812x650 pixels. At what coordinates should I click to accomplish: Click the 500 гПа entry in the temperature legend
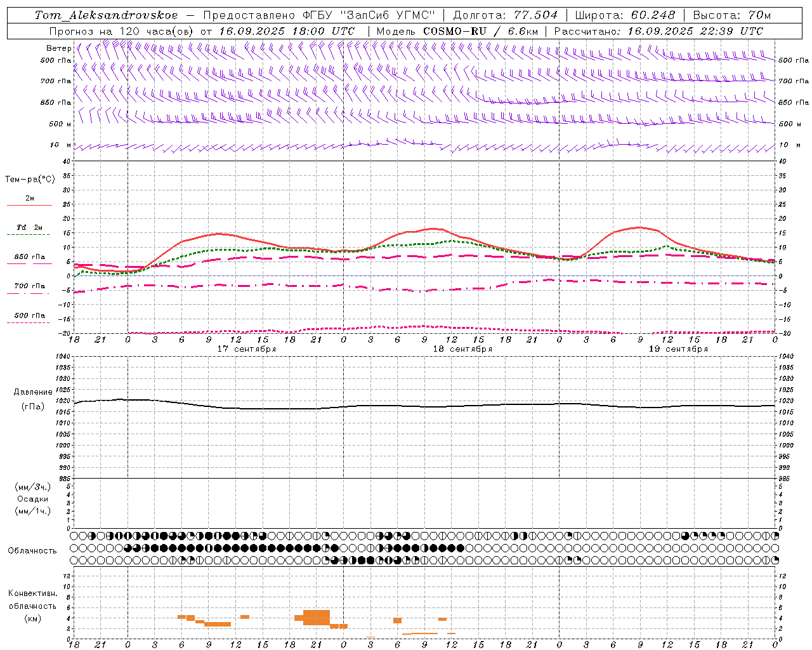pos(30,315)
